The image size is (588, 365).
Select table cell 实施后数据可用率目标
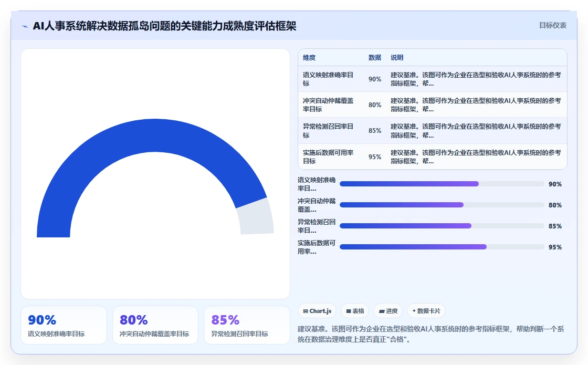point(329,157)
